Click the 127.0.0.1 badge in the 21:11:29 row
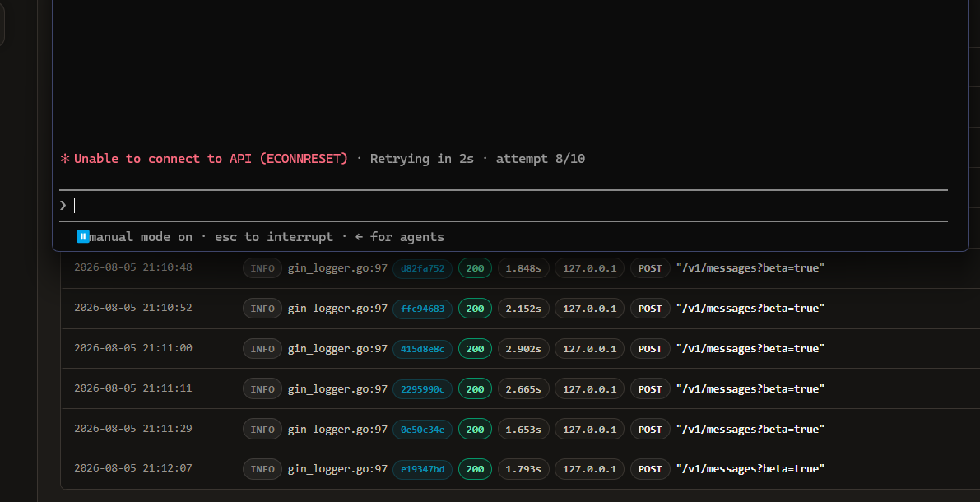This screenshot has height=502, width=980. tap(589, 430)
